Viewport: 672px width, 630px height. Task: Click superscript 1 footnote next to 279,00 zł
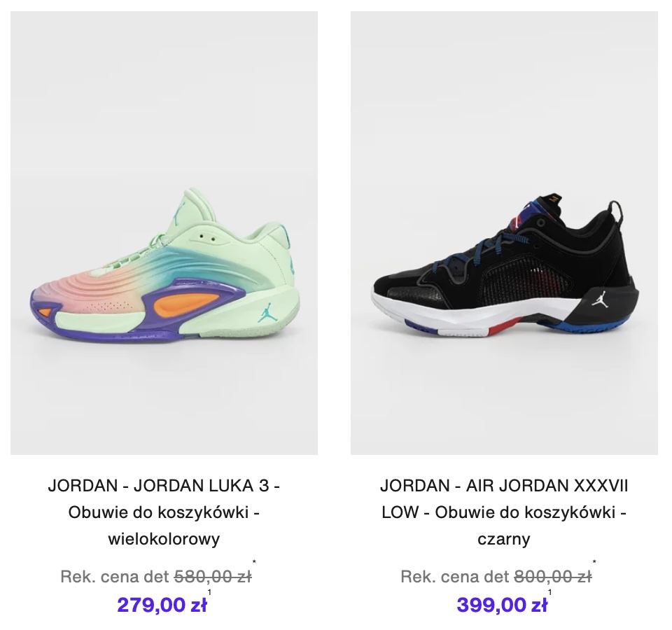(x=209, y=592)
